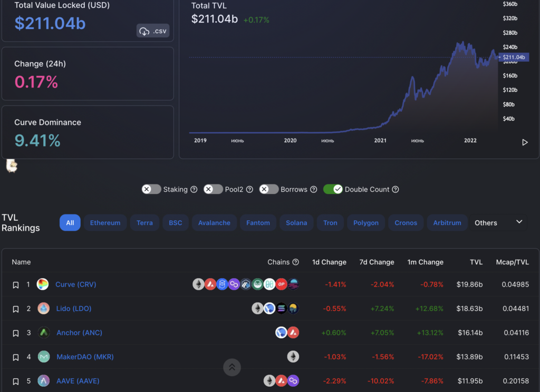Image resolution: width=540 pixels, height=392 pixels.
Task: Click the play arrow below the TVL chart
Action: coord(525,142)
